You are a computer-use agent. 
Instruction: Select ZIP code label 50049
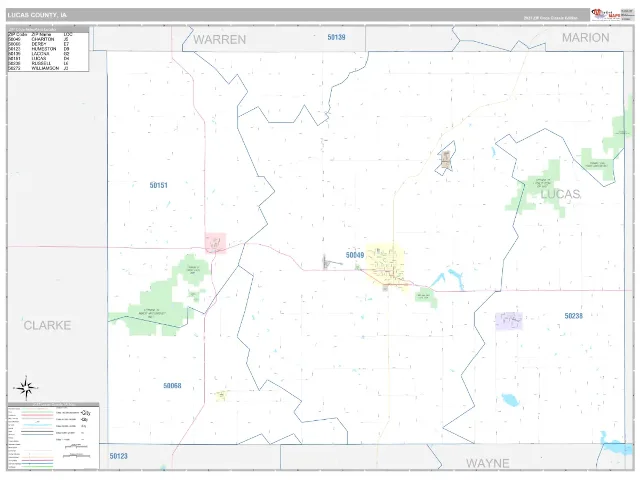[x=355, y=255]
